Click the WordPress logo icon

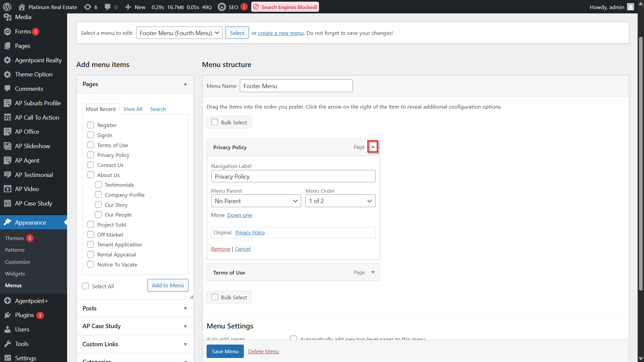(x=7, y=7)
